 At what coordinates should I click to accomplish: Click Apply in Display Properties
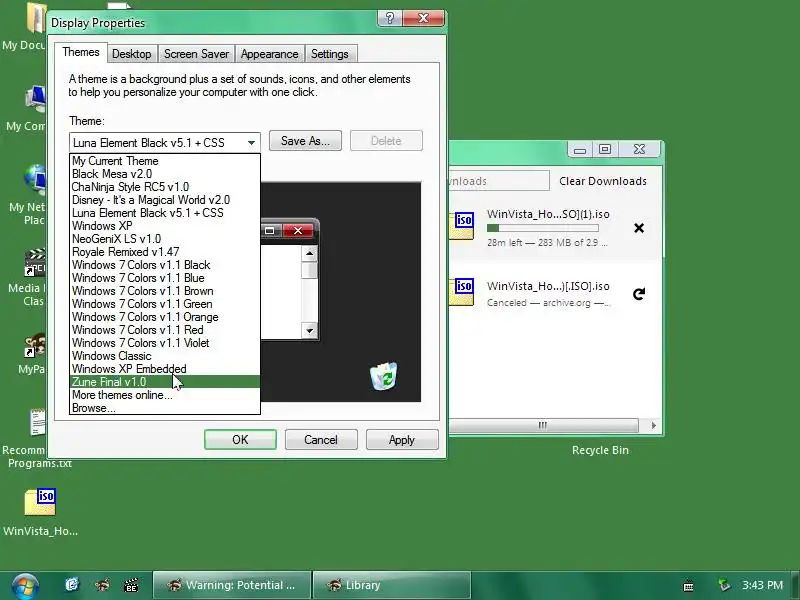tap(402, 440)
